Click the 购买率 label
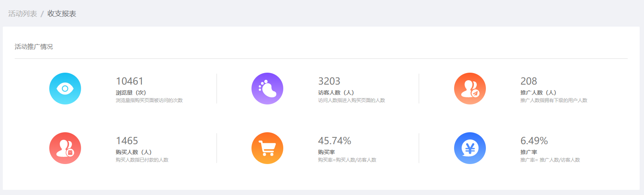The height and width of the screenshot is (195, 644). pos(327,152)
